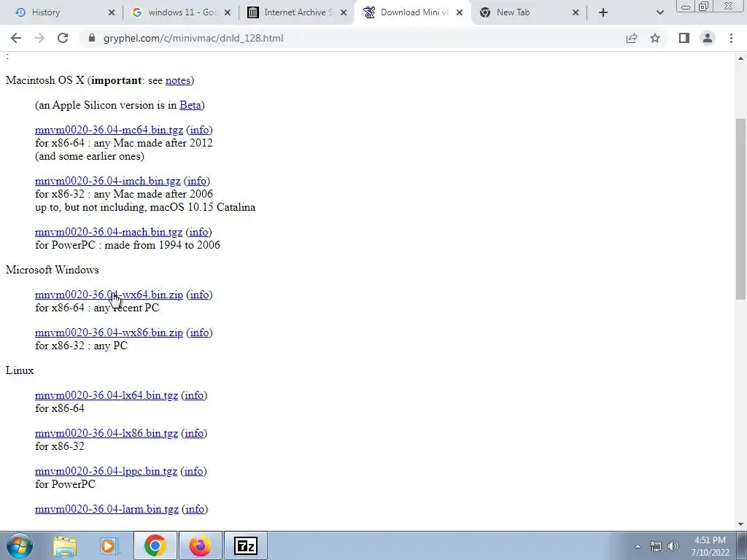The width and height of the screenshot is (747, 560).
Task: Click the 'Microsoft Windows' heading text
Action: 53,270
